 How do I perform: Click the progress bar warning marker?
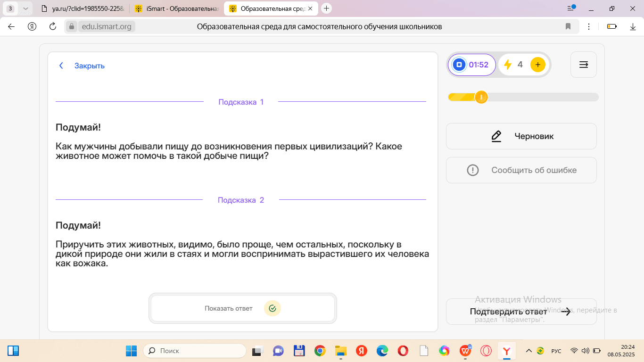coord(481,97)
